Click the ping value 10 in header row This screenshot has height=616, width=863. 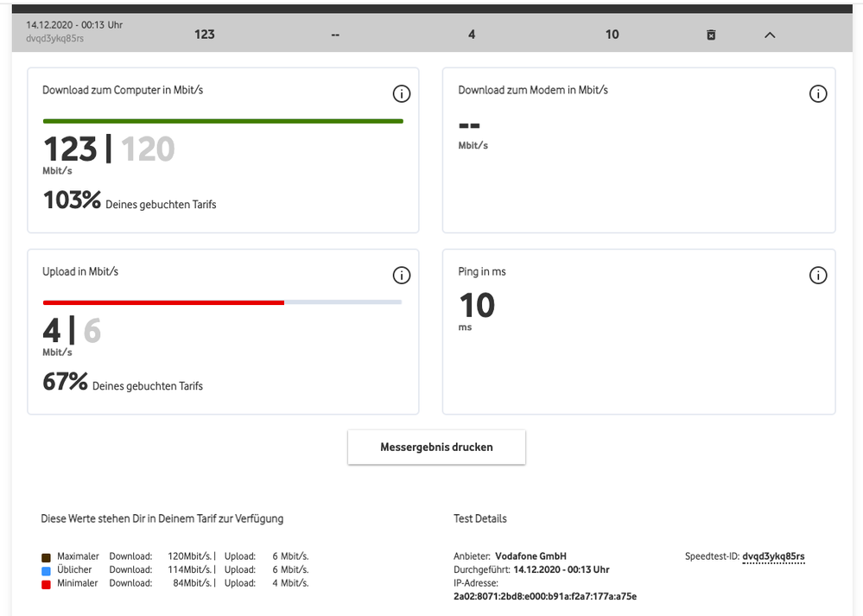click(612, 35)
